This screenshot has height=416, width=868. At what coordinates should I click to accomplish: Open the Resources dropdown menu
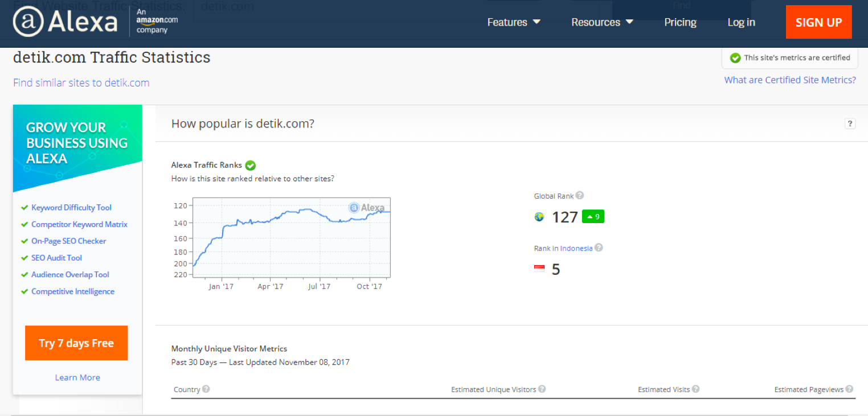[602, 22]
